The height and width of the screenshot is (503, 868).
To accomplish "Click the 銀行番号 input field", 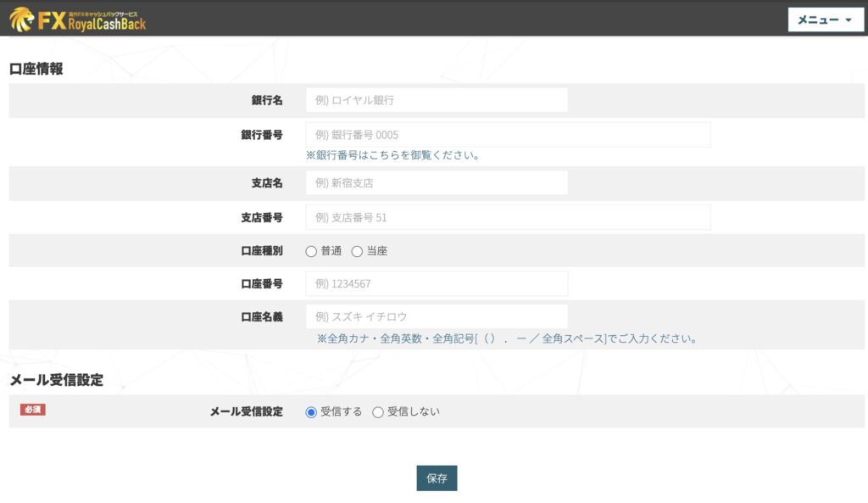I will point(508,135).
